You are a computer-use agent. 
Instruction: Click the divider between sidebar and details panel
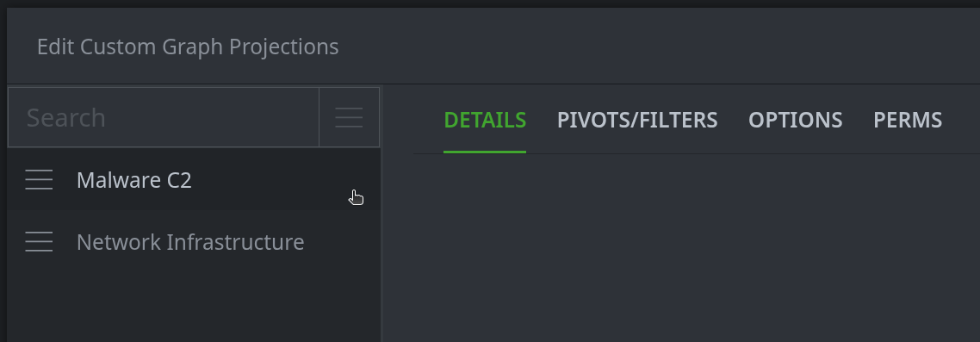pos(381,213)
